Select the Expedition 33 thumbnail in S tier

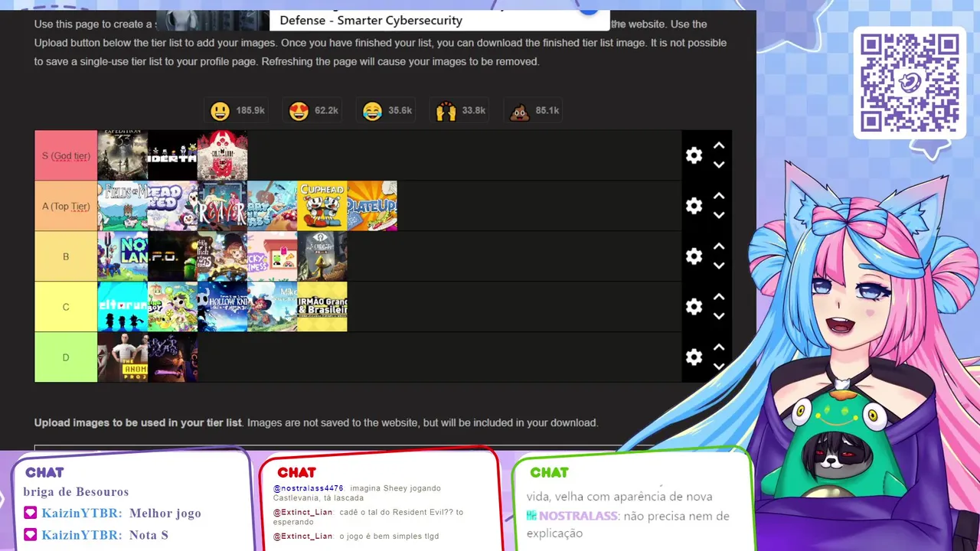point(122,155)
